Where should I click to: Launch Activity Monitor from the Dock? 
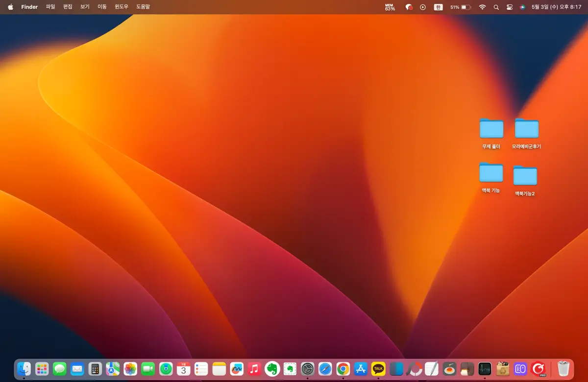click(485, 369)
